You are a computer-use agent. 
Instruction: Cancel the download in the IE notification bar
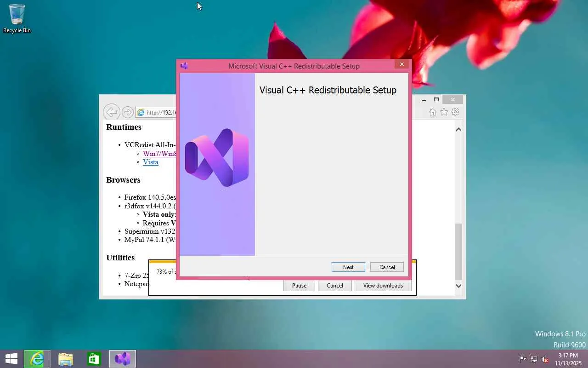[x=335, y=286]
